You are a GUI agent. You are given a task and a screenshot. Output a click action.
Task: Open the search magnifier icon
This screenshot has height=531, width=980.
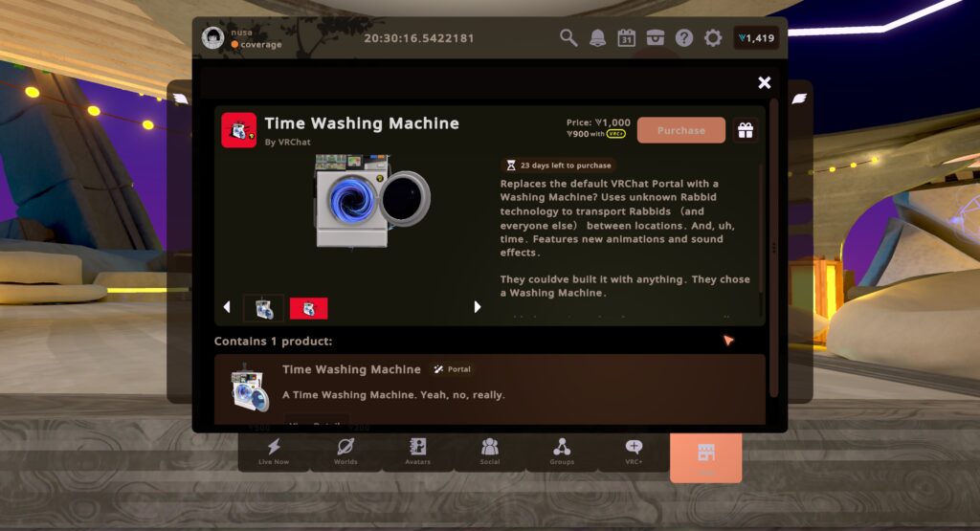click(x=568, y=38)
